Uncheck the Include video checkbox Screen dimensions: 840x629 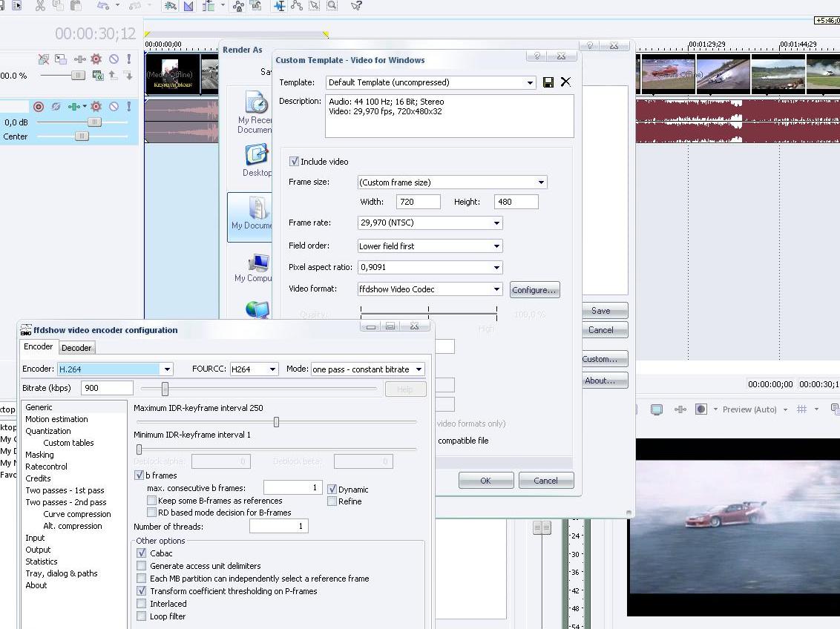point(295,162)
